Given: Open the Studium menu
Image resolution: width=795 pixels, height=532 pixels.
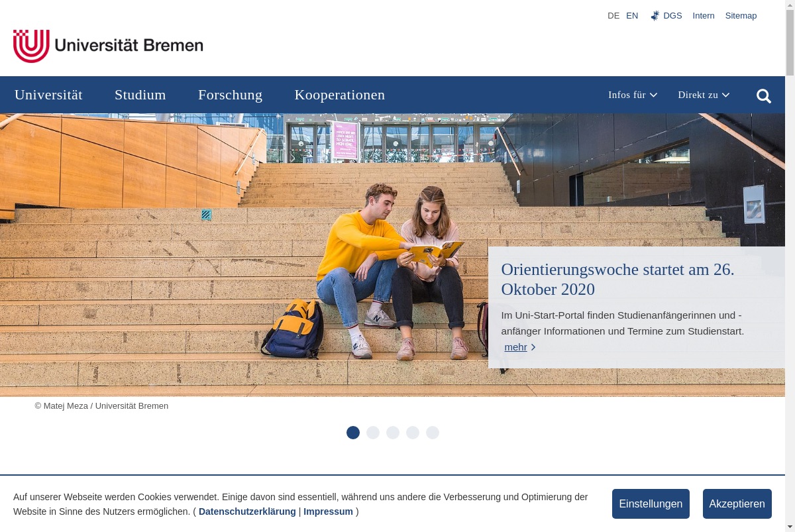Looking at the screenshot, I should [140, 95].
